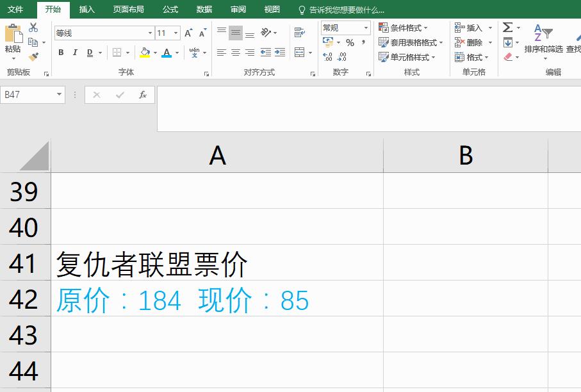Open the number format dropdown showing 常规
The width and height of the screenshot is (581, 392).
[366, 28]
